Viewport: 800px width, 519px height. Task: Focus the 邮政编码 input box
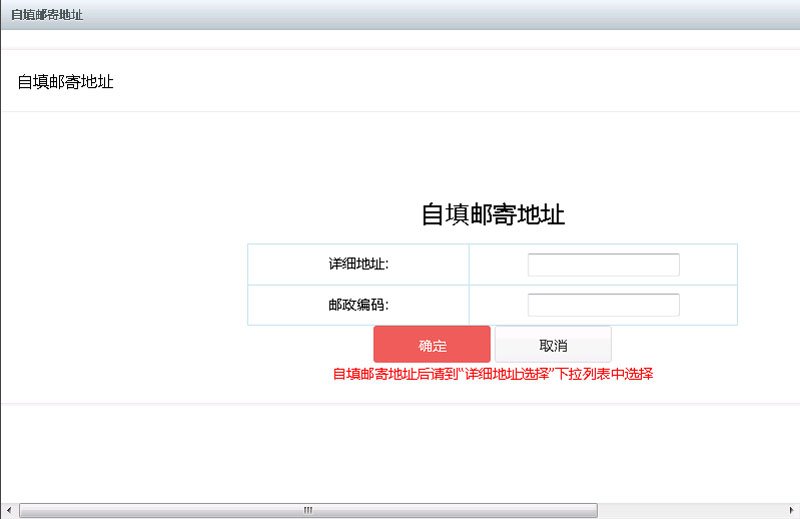tap(603, 305)
